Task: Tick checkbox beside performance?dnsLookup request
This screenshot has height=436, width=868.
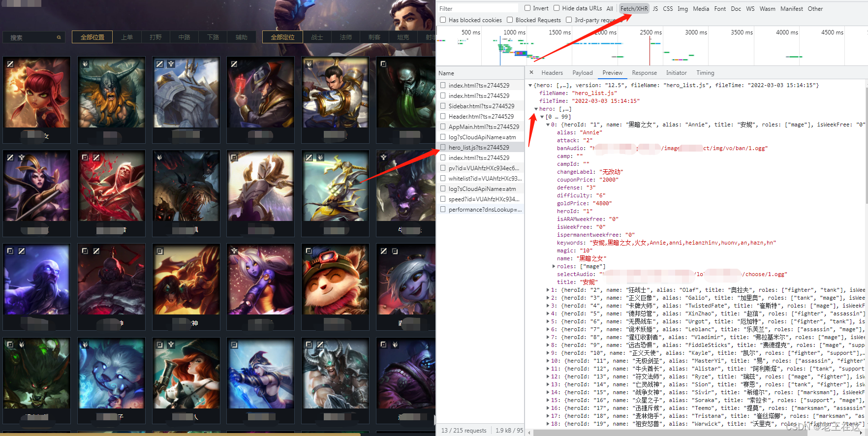Action: pyautogui.click(x=443, y=209)
